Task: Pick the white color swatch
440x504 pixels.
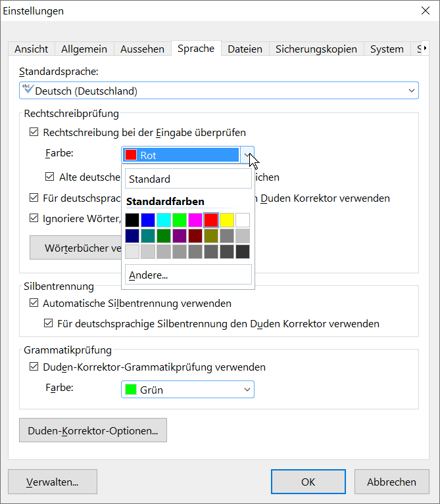Action: pyautogui.click(x=243, y=220)
